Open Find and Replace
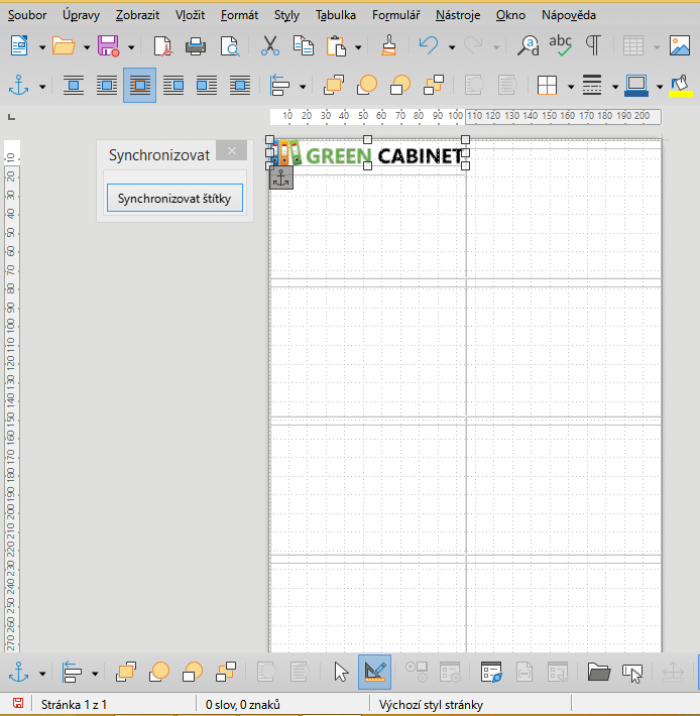 528,46
